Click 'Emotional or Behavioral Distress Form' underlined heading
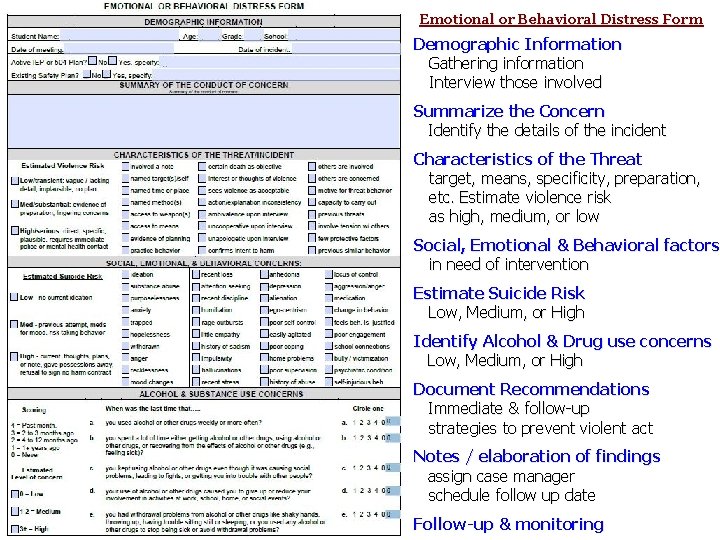Viewport: 720px width, 540px height. pos(561,19)
